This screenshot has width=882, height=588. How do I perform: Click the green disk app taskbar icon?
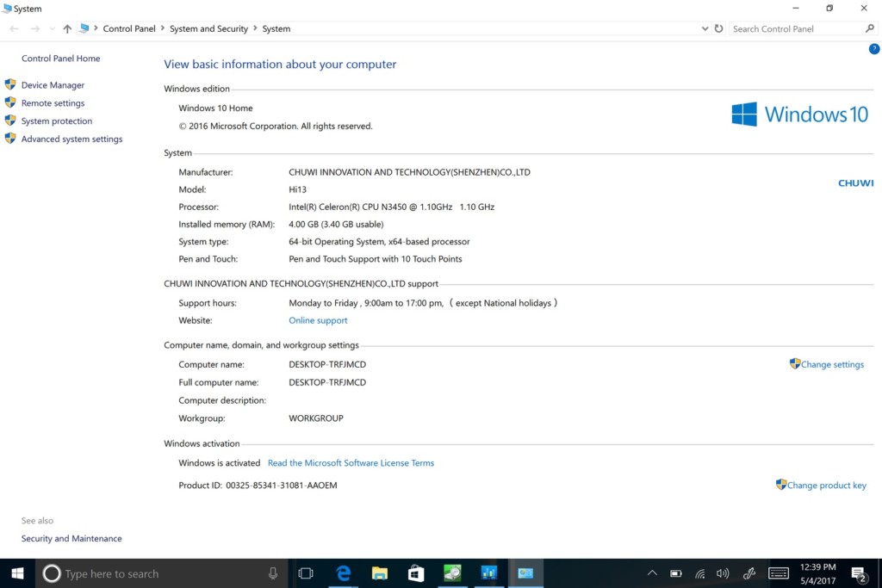tap(452, 573)
